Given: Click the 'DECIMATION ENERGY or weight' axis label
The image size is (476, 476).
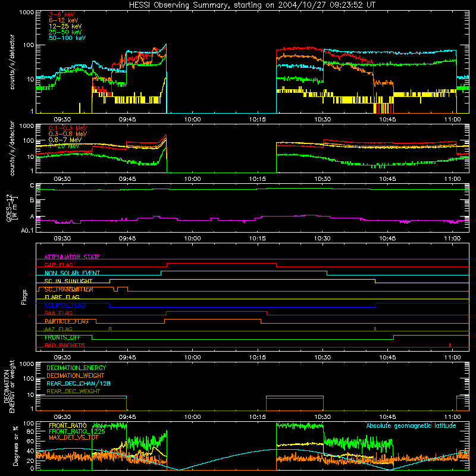Looking at the screenshot, I should pos(9,386).
